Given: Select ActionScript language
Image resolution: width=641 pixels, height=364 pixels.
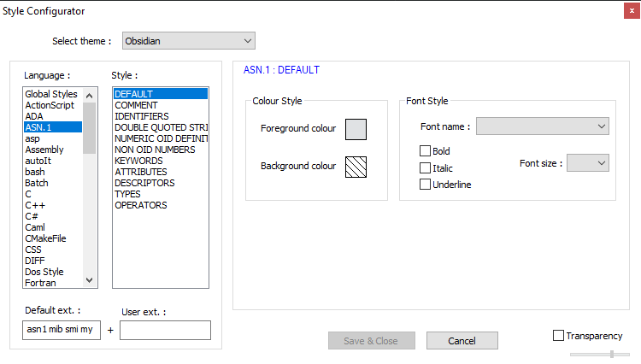Looking at the screenshot, I should (53, 105).
